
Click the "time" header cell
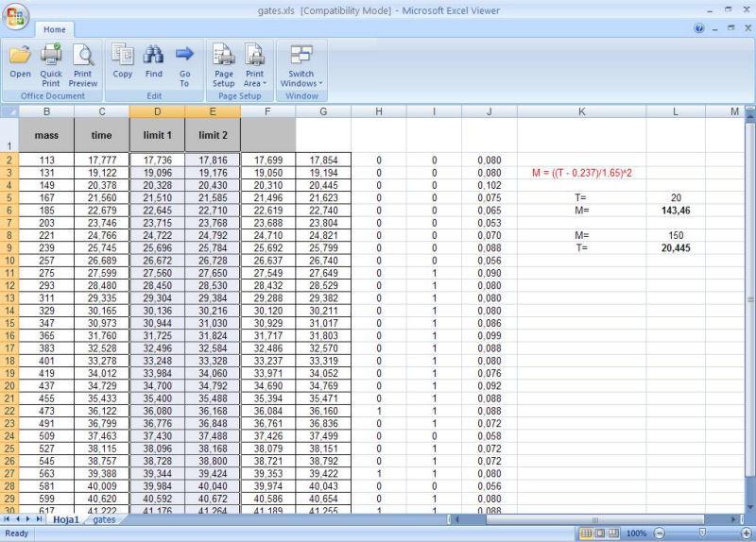click(102, 135)
